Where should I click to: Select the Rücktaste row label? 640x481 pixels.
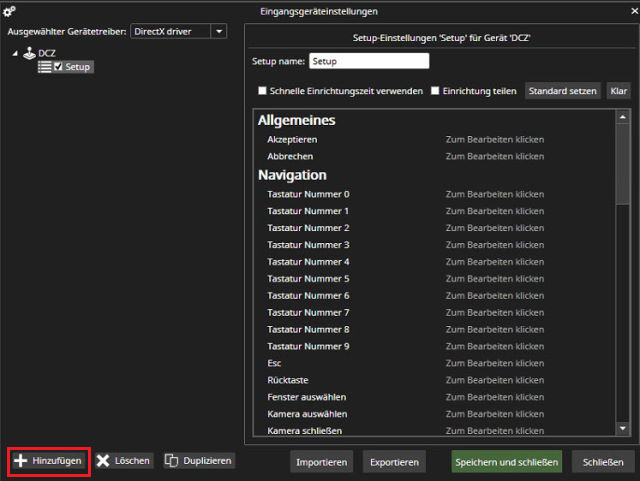tap(288, 380)
